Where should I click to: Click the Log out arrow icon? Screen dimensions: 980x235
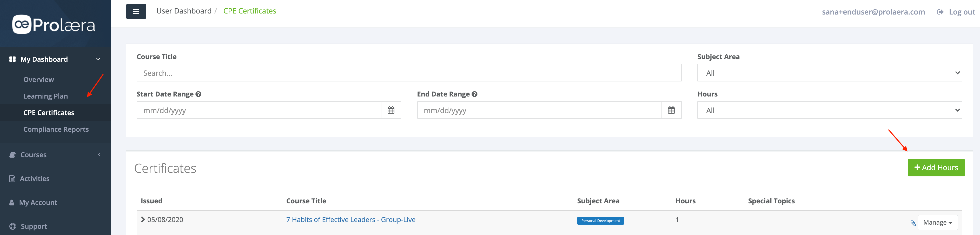coord(940,12)
